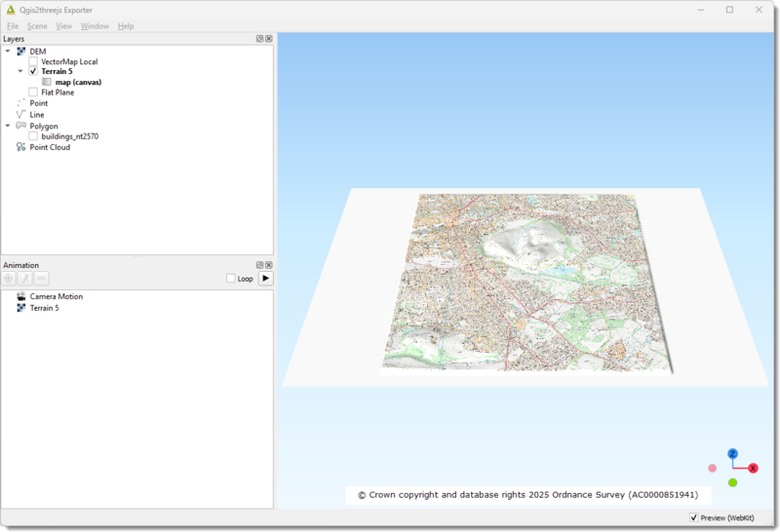Viewport: 780px width, 532px height.
Task: Play the animation
Action: [x=265, y=279]
